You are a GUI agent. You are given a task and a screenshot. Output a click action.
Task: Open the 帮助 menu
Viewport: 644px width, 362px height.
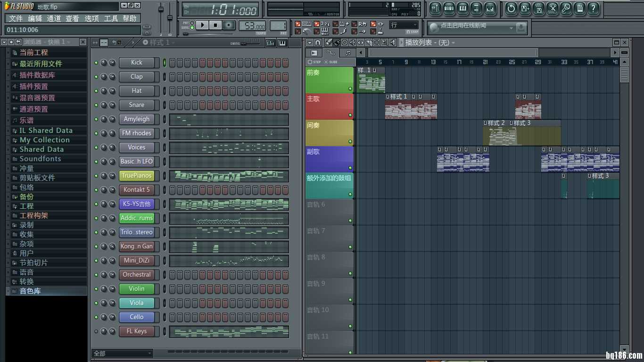(x=130, y=18)
